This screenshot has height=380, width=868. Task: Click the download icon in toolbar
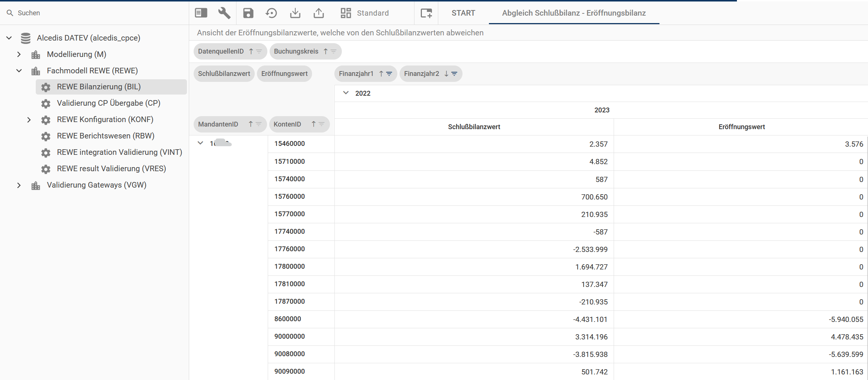click(x=295, y=13)
